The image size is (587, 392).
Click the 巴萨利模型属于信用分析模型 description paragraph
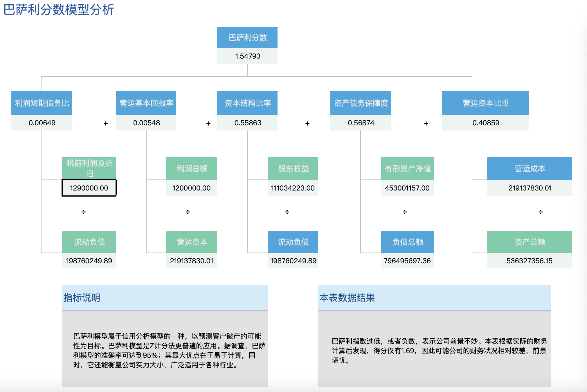(169, 350)
